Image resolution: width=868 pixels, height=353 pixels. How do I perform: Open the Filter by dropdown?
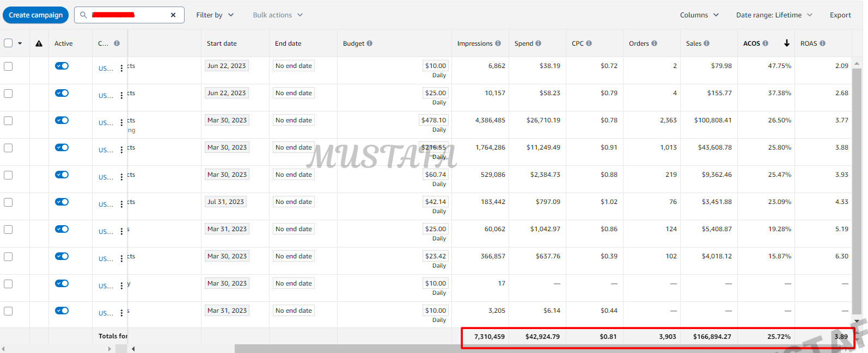point(215,15)
